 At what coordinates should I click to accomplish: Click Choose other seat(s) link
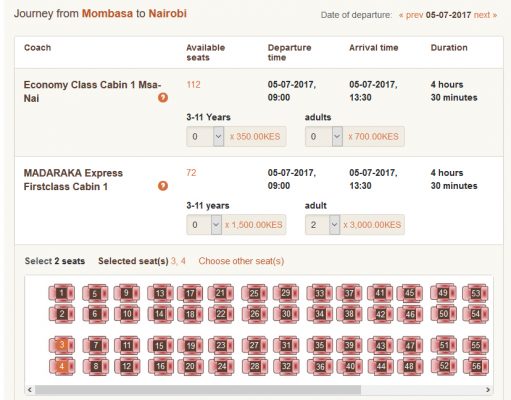pos(241,261)
